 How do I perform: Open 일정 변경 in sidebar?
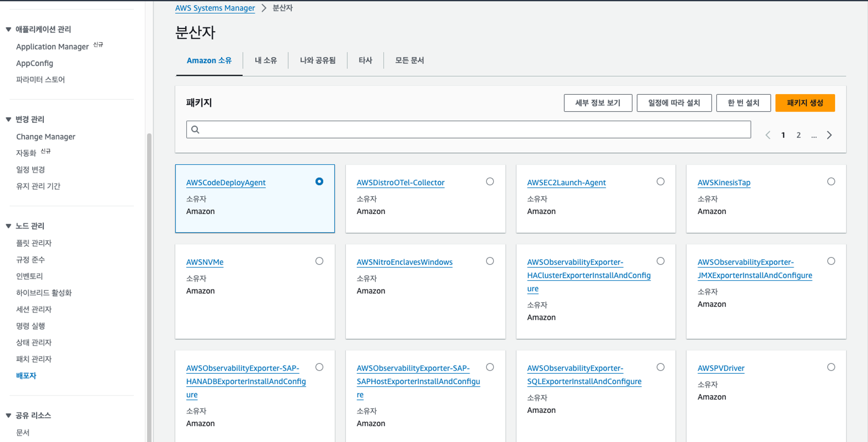(30, 169)
